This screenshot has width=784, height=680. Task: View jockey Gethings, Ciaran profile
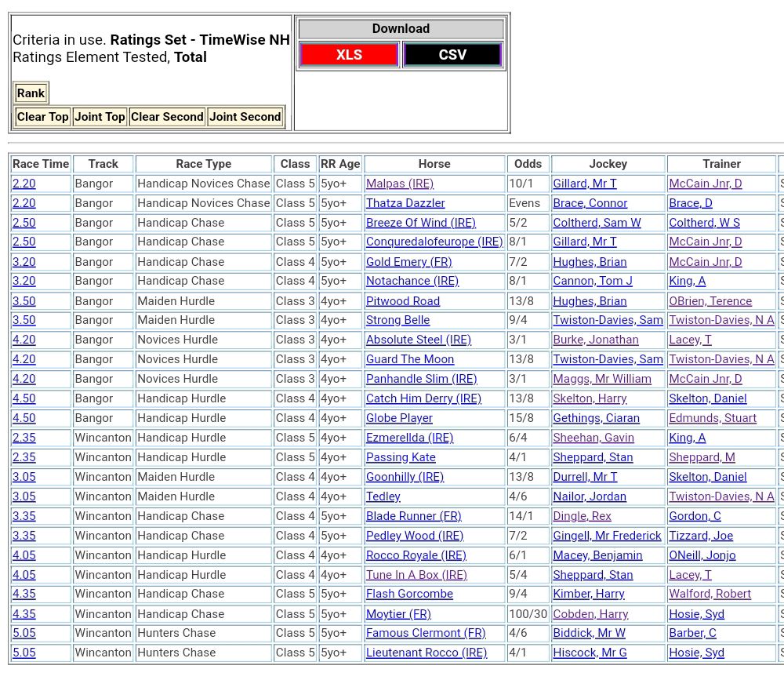596,418
